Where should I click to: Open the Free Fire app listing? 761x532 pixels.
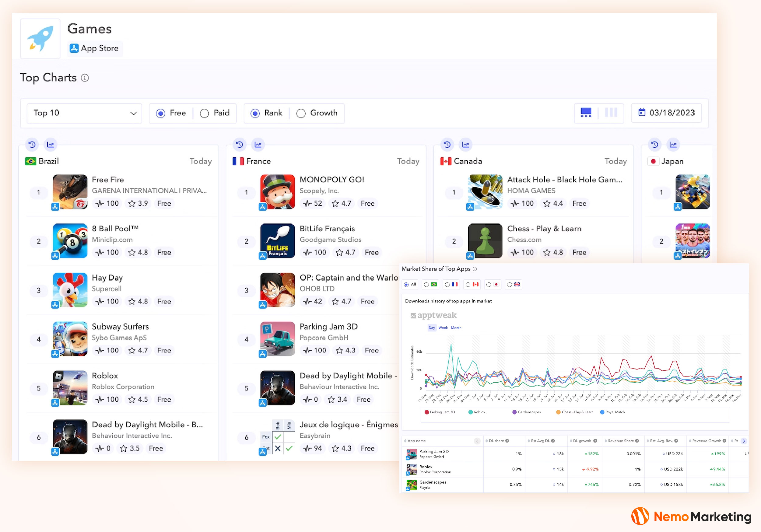click(x=108, y=180)
